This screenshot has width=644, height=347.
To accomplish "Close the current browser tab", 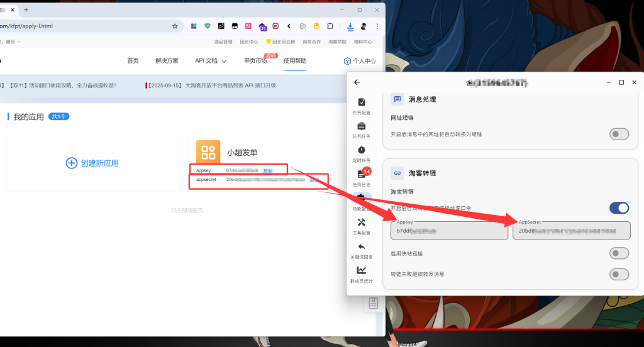I will pyautogui.click(x=13, y=10).
